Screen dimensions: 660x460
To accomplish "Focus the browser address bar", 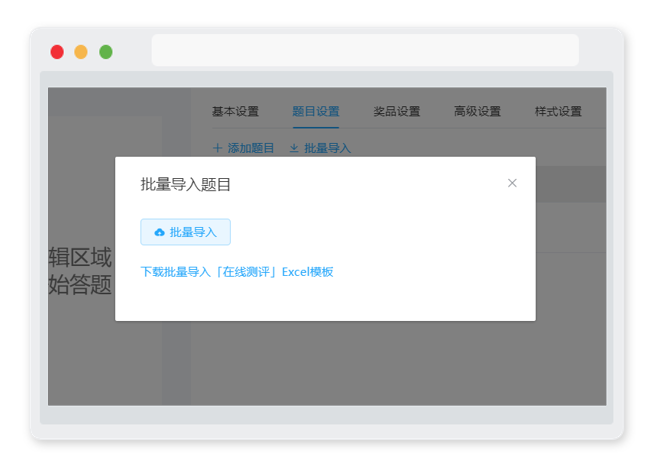I will pos(365,50).
